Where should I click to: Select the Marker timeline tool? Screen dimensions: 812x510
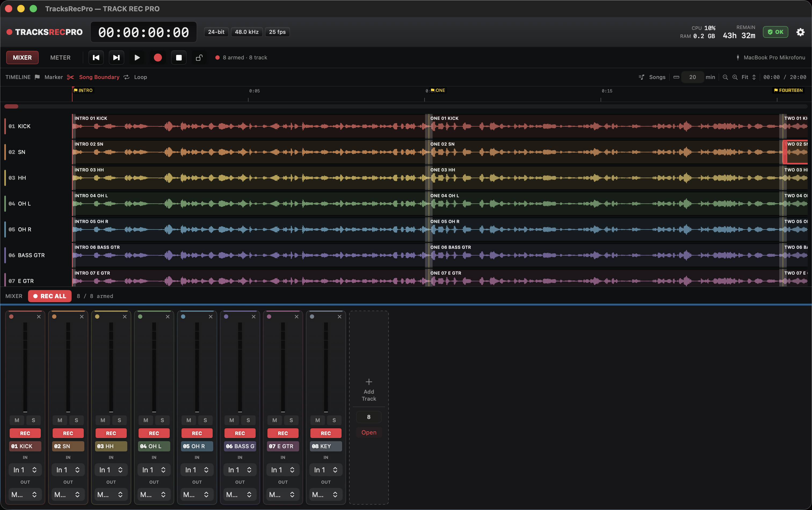click(x=54, y=77)
